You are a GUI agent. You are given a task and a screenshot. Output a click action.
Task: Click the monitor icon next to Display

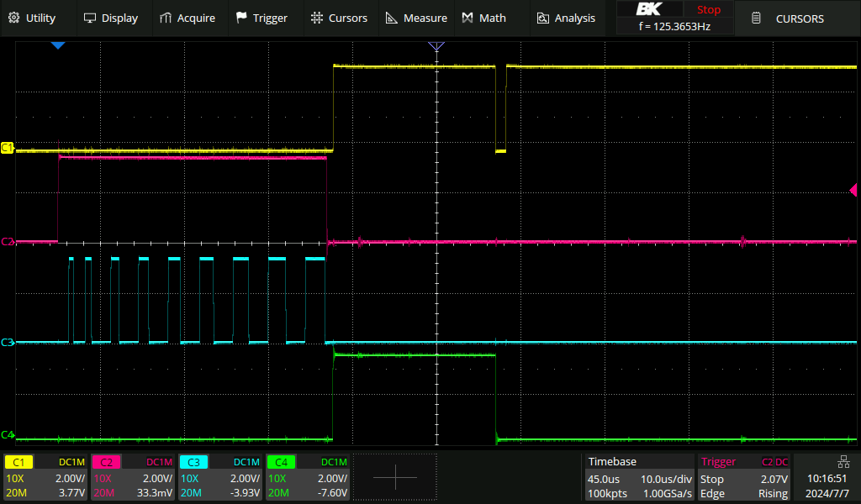(89, 18)
